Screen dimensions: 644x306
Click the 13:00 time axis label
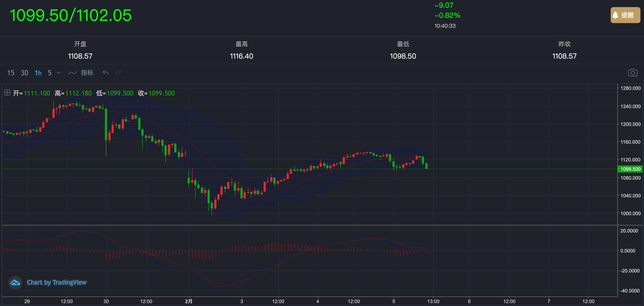tap(433, 301)
